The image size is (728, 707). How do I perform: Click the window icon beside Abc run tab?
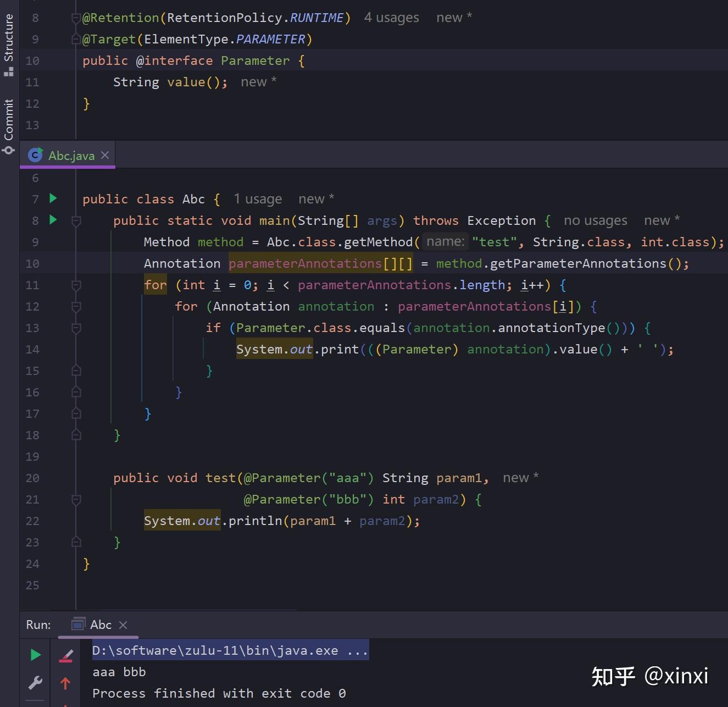[79, 625]
